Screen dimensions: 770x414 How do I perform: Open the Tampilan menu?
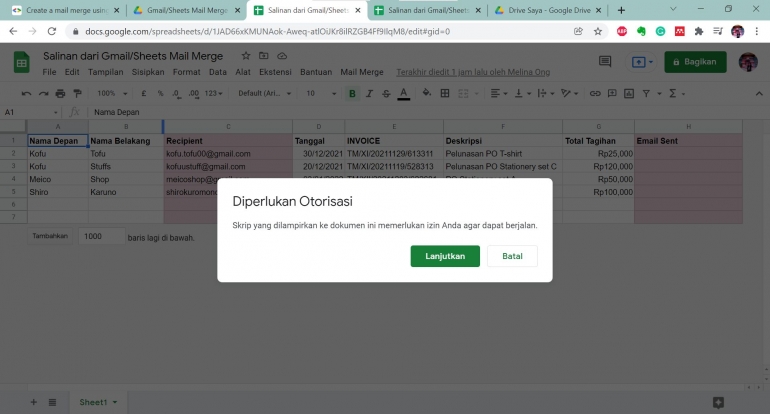106,72
